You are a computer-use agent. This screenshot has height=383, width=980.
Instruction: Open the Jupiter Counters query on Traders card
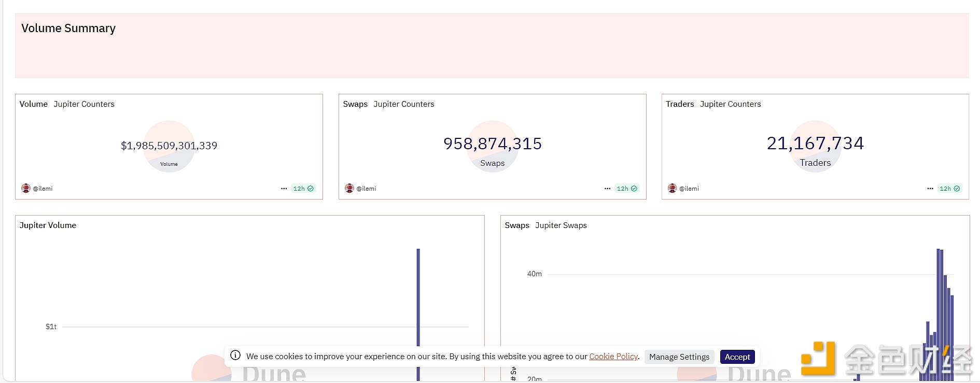click(x=731, y=104)
